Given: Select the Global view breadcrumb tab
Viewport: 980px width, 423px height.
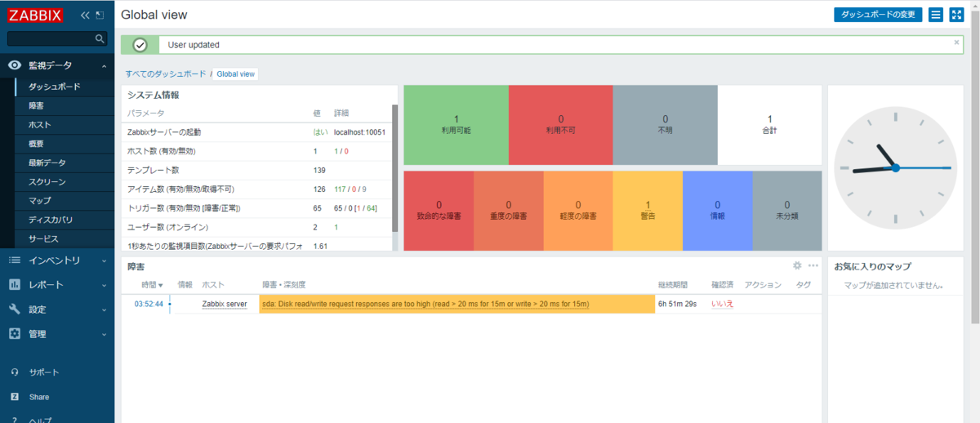Looking at the screenshot, I should (235, 73).
